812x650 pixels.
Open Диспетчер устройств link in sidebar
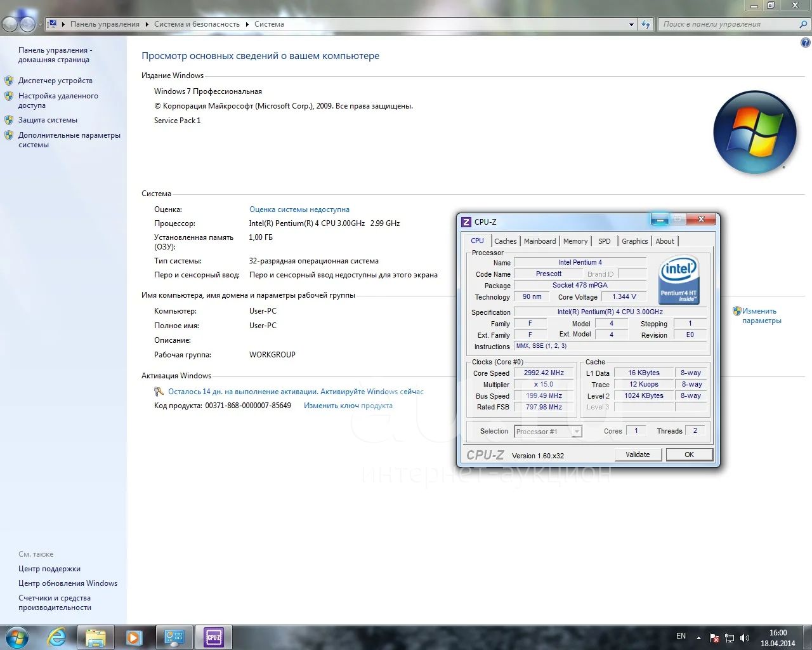point(55,81)
